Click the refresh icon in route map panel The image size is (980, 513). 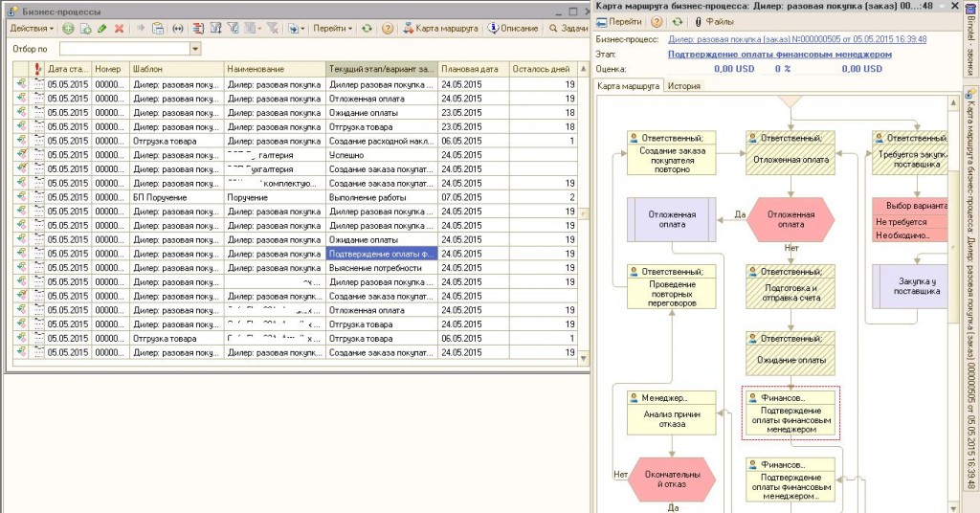click(678, 22)
